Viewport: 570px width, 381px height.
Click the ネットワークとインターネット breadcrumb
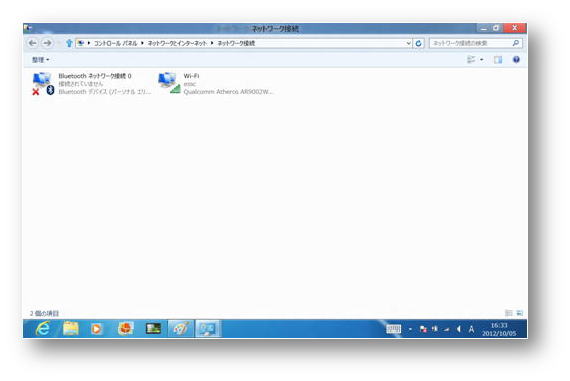pos(177,43)
